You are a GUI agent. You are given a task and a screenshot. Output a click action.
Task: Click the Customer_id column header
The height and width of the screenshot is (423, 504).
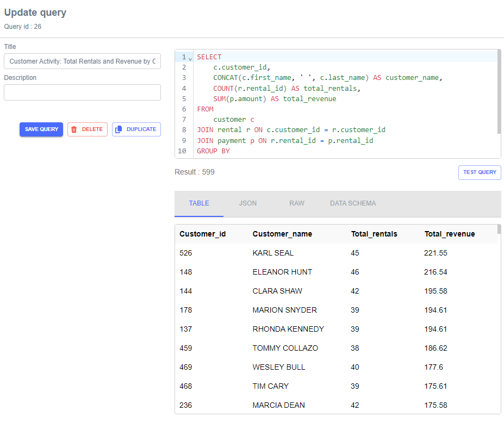coord(202,234)
